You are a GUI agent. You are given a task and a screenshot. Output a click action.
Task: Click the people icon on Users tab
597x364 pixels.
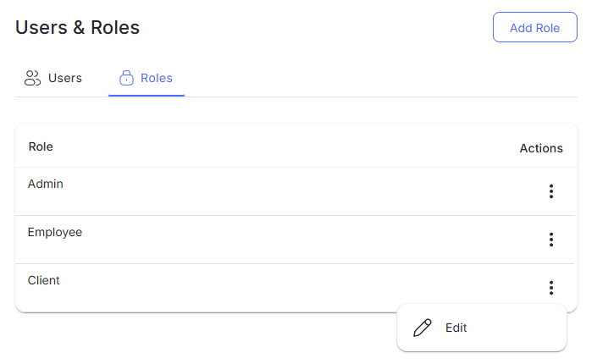[32, 78]
